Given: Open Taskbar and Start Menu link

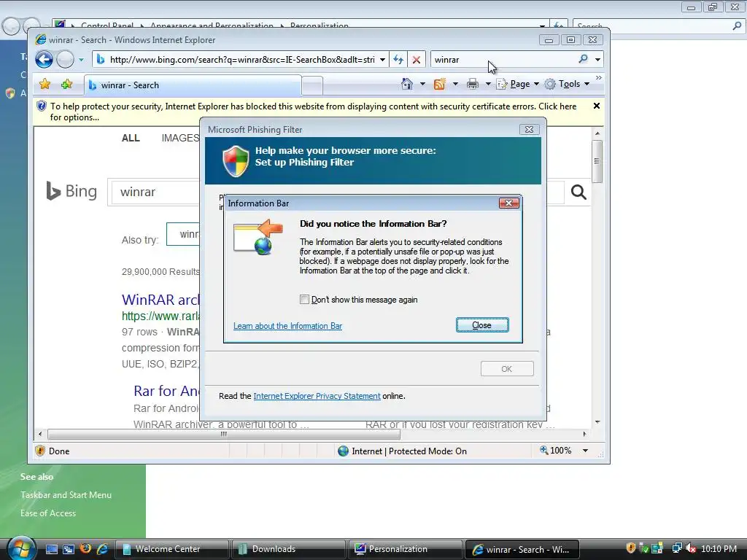Looking at the screenshot, I should tap(66, 495).
